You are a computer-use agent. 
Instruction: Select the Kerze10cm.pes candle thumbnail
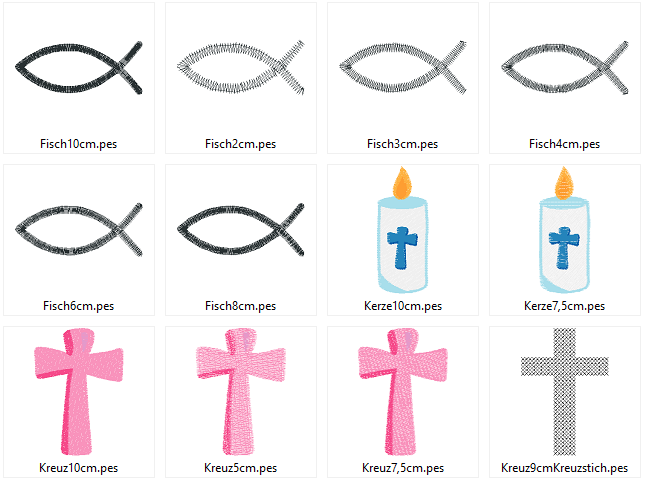click(x=402, y=230)
